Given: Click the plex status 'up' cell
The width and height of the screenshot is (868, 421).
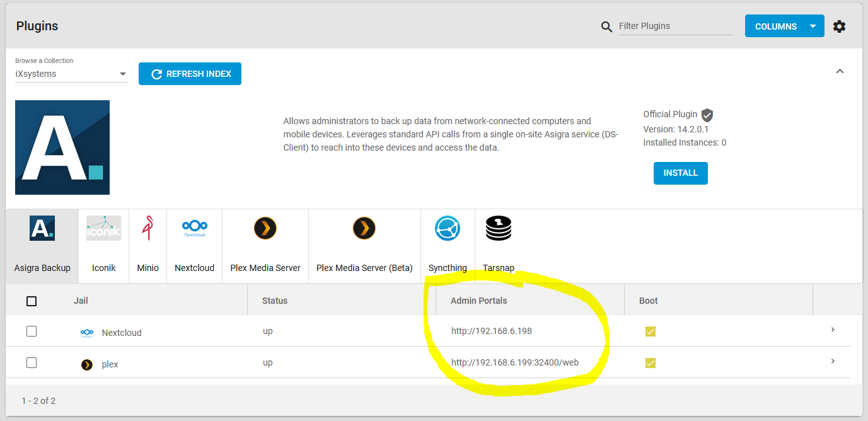Looking at the screenshot, I should (x=268, y=362).
